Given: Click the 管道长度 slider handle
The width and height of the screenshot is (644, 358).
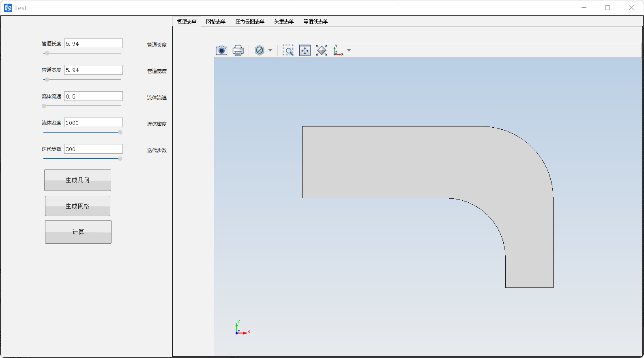Looking at the screenshot, I should coord(47,53).
